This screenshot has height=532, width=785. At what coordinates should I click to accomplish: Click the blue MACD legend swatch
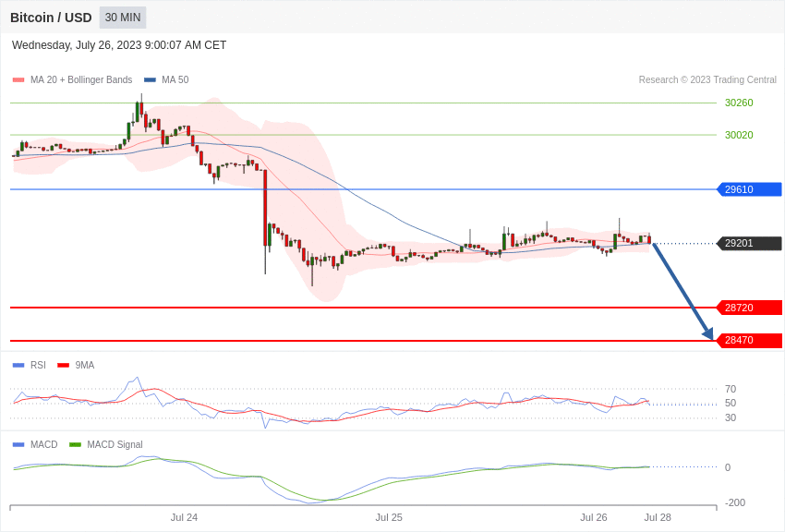[x=18, y=444]
